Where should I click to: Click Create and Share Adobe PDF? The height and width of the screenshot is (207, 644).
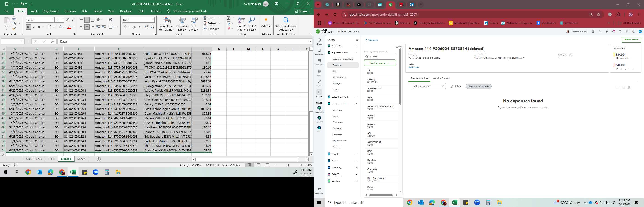point(286,24)
